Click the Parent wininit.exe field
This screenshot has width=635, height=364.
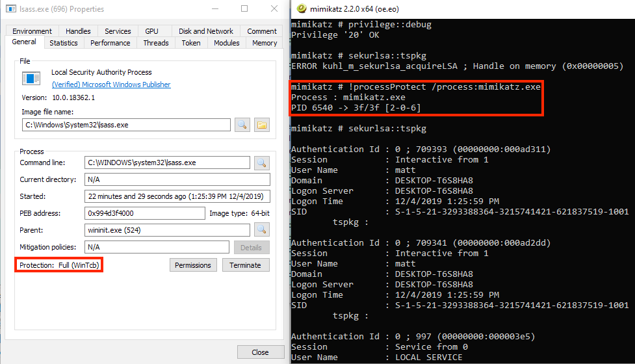[x=167, y=230]
